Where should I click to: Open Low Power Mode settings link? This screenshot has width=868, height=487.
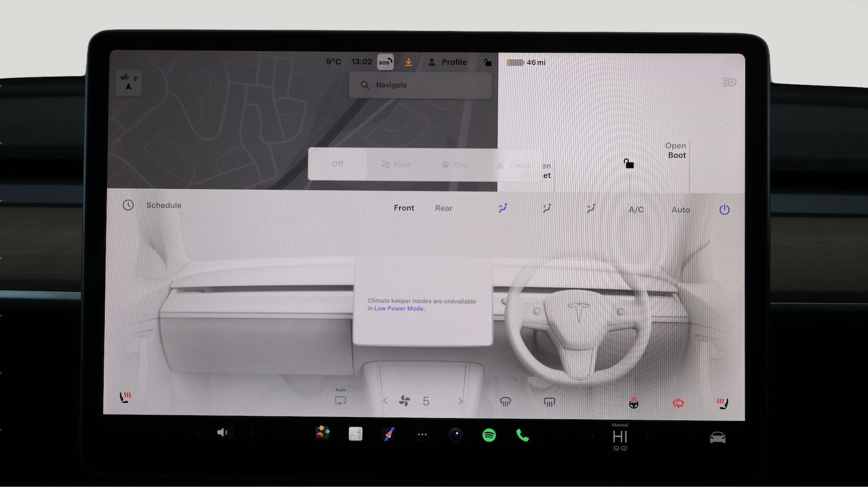coord(399,309)
